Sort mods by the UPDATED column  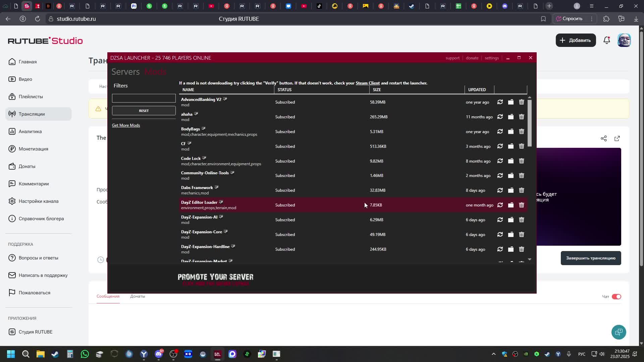pyautogui.click(x=479, y=90)
